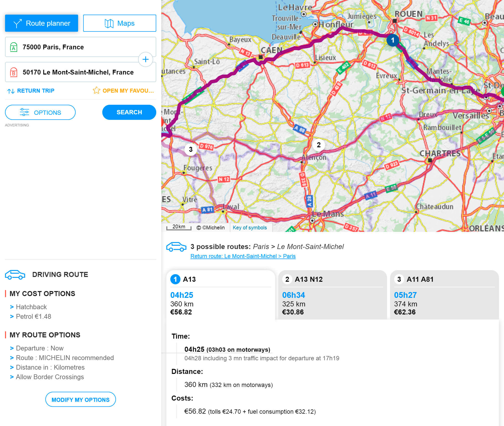This screenshot has width=504, height=426.
Task: Click the route 3 marker near Fougères
Action: tap(191, 150)
